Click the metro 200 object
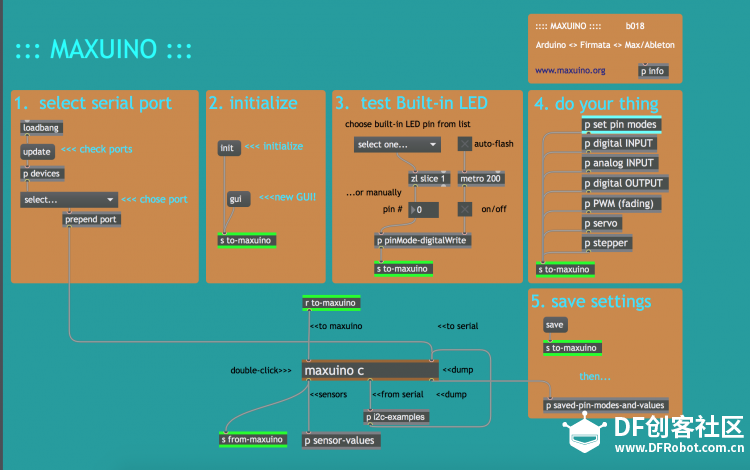This screenshot has width=750, height=470. [481, 179]
